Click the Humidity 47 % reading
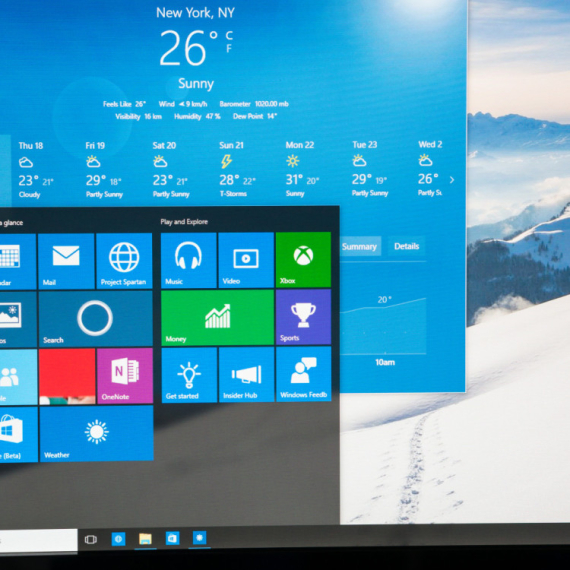 (x=197, y=116)
